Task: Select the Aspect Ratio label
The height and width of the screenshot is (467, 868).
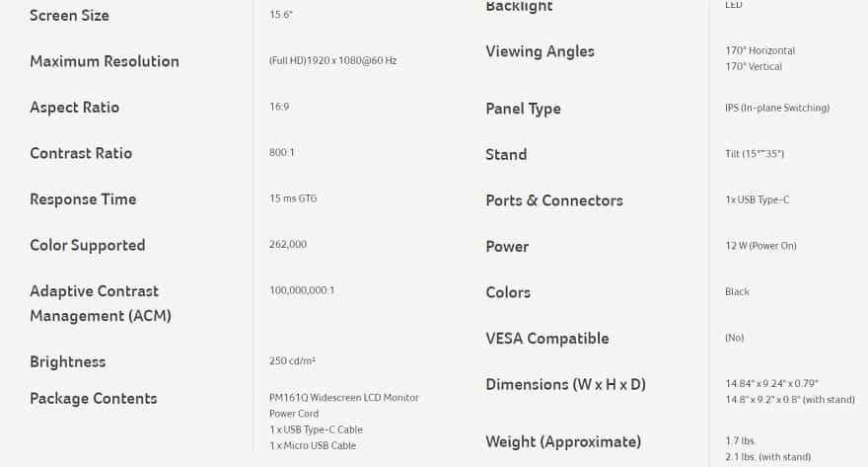Action: point(75,108)
